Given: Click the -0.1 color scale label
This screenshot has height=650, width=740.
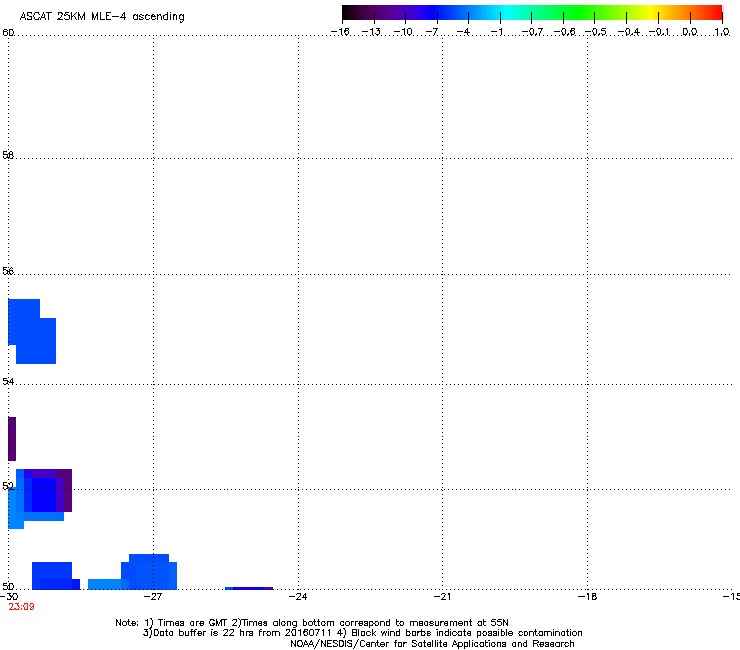Looking at the screenshot, I should click(x=659, y=32).
